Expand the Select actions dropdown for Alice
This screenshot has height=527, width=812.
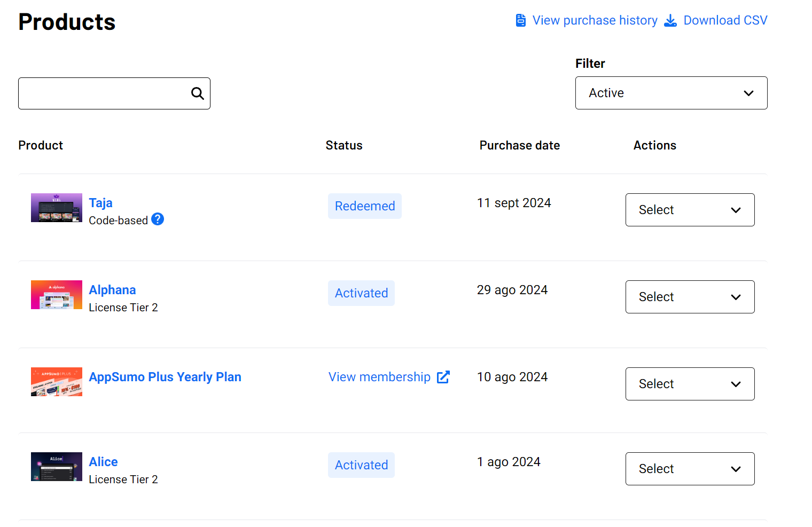pyautogui.click(x=690, y=469)
